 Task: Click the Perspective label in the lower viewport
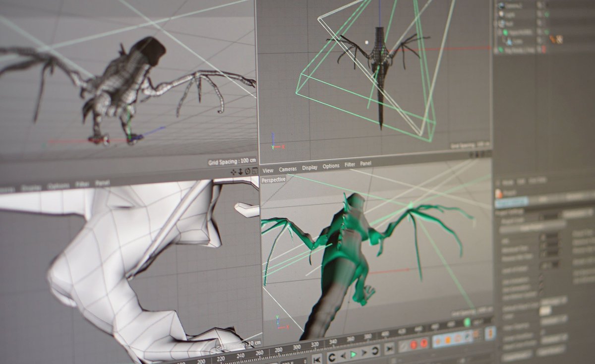[x=273, y=180]
